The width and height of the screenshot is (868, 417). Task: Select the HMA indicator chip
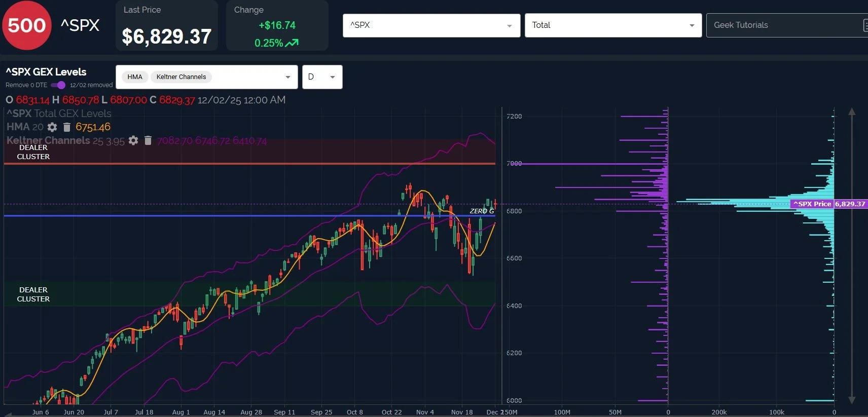135,77
